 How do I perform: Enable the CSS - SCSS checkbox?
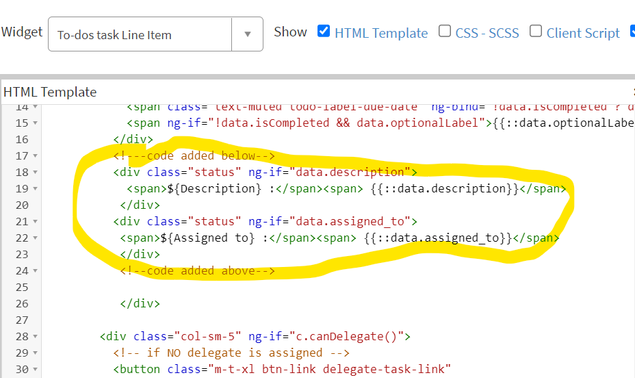coord(445,31)
